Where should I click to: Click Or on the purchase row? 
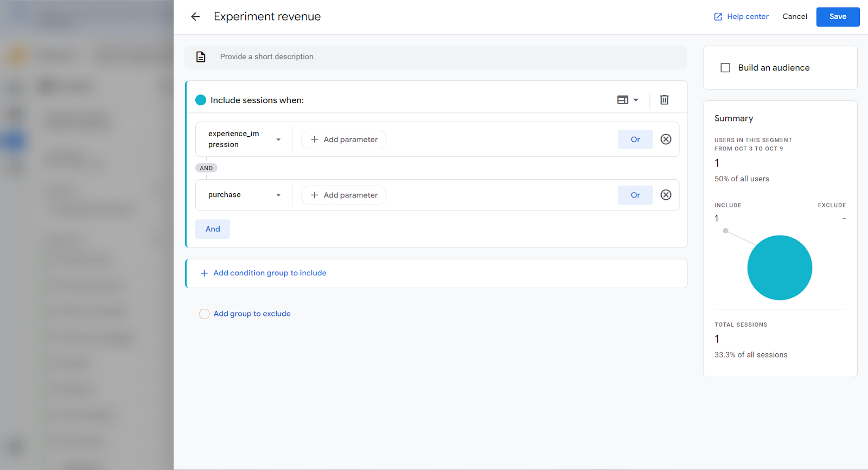(x=635, y=195)
